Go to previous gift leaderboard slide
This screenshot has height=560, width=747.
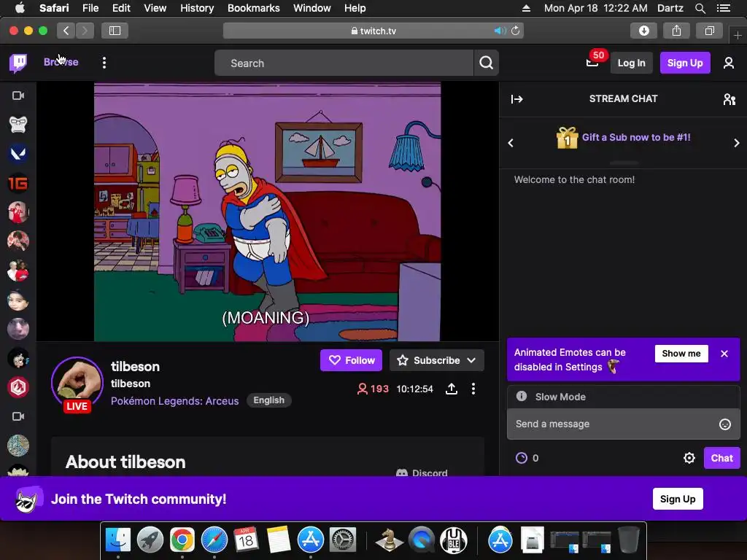coord(511,143)
